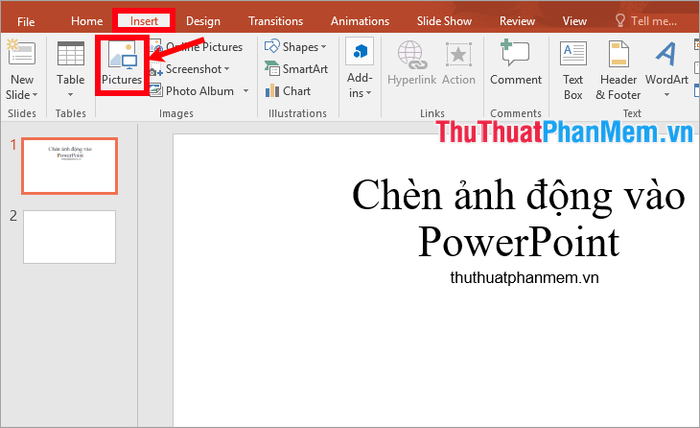
Task: Add a Comment using the comment icon
Action: click(x=516, y=53)
